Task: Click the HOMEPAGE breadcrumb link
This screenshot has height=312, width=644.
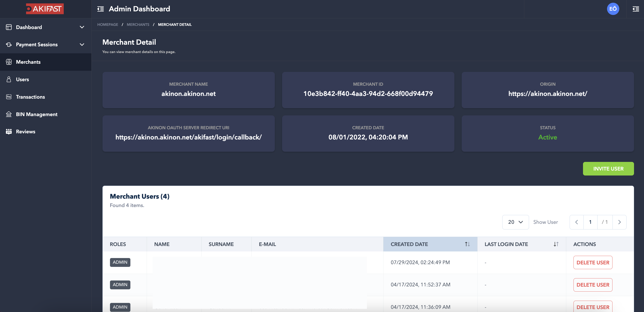Action: pyautogui.click(x=107, y=24)
